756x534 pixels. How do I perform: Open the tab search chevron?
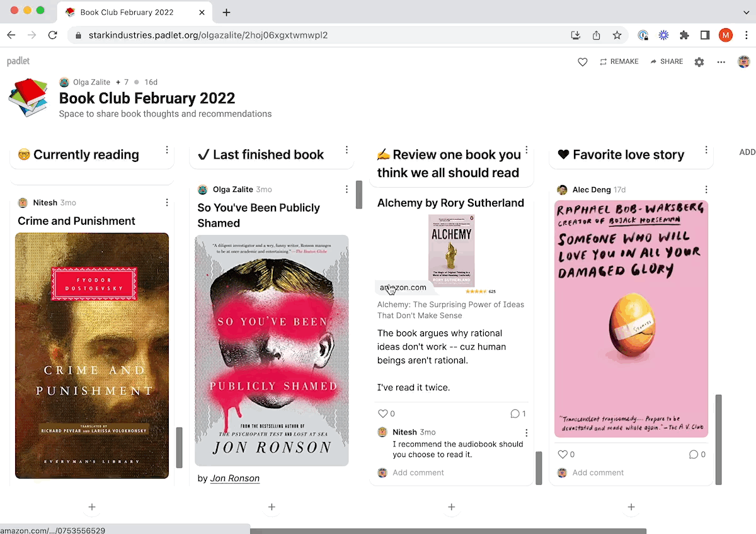[x=745, y=13]
